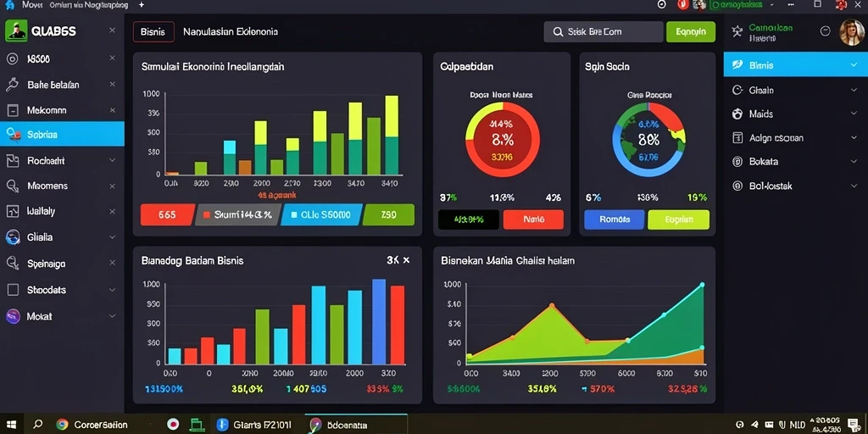Select the Mekomnn square icon in sidebar
The height and width of the screenshot is (434, 868).
12,110
